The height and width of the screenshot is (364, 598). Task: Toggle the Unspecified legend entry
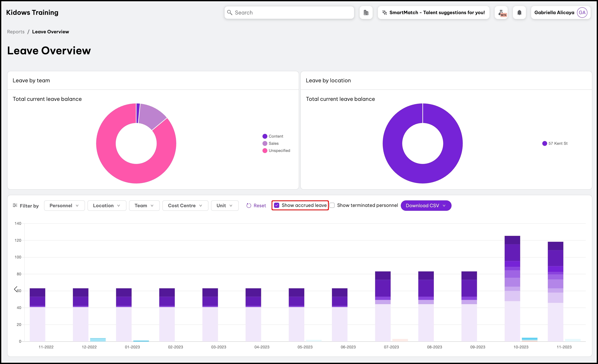279,151
